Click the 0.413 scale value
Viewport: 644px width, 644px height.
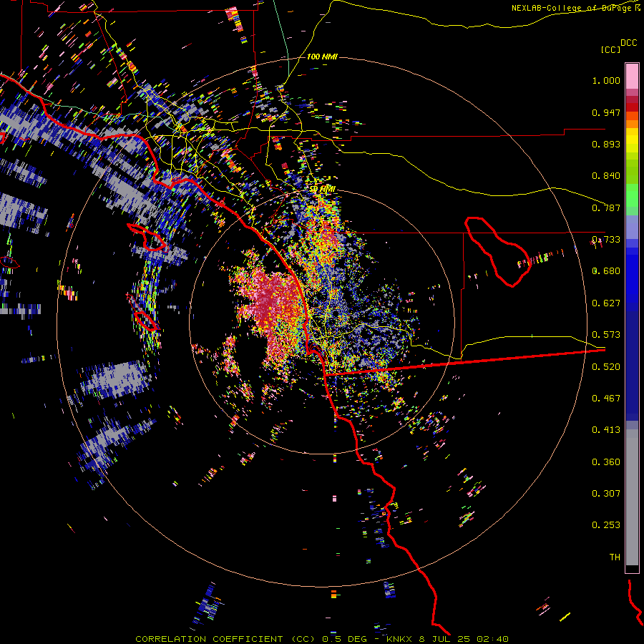pyautogui.click(x=606, y=430)
